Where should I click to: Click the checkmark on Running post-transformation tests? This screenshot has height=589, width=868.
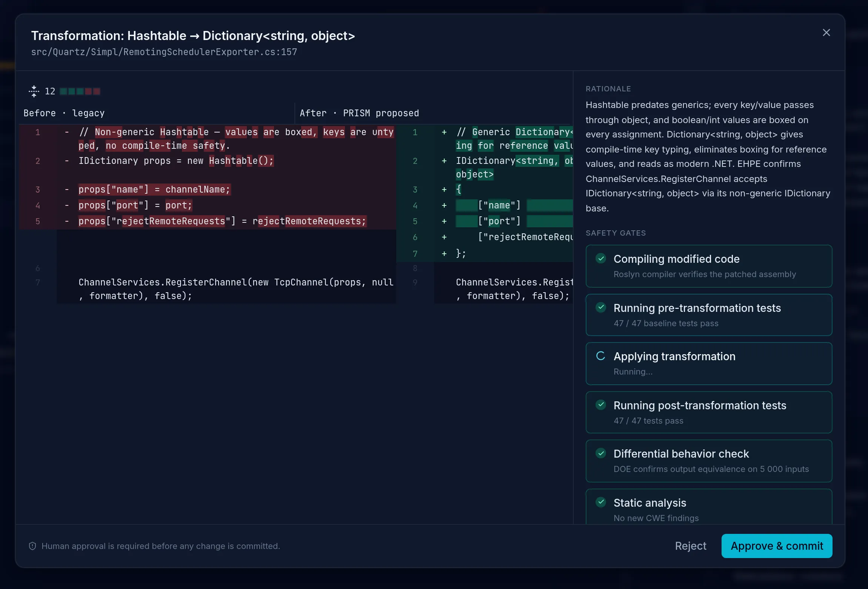coord(601,405)
